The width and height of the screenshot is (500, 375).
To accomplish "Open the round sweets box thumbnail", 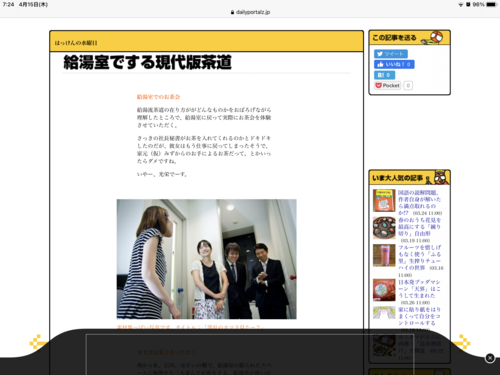I will 384,228.
